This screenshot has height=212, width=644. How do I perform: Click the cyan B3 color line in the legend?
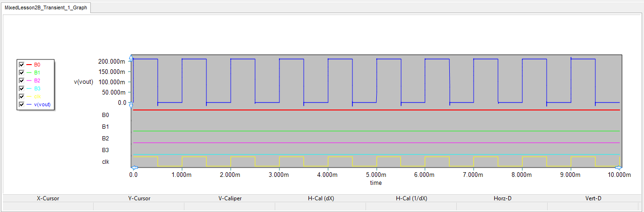(x=29, y=88)
